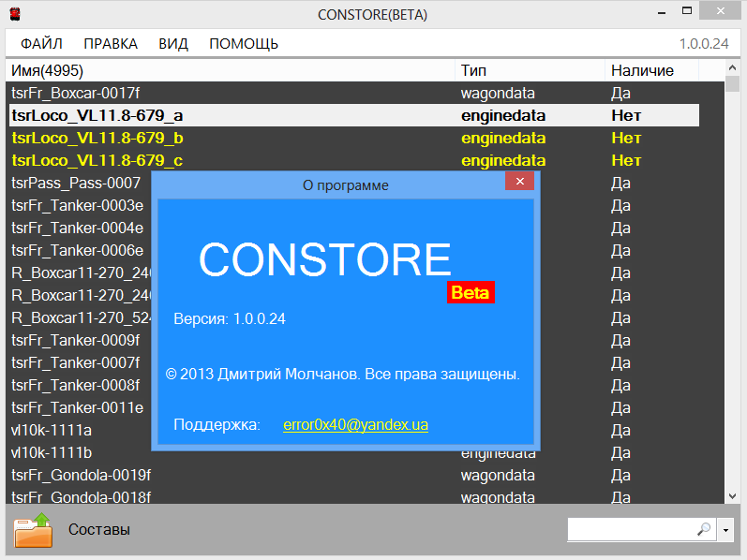This screenshot has width=747, height=560.
Task: Open the ПОМОЩЬ menu
Action: pyautogui.click(x=244, y=44)
